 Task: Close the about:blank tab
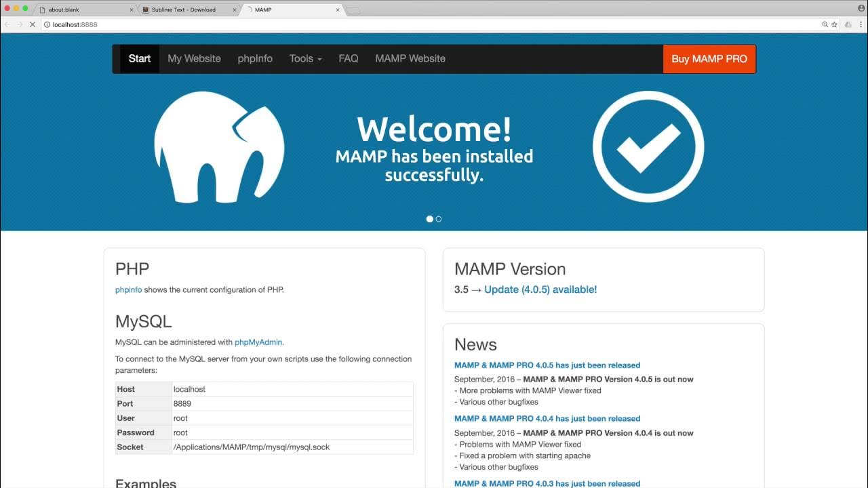132,10
